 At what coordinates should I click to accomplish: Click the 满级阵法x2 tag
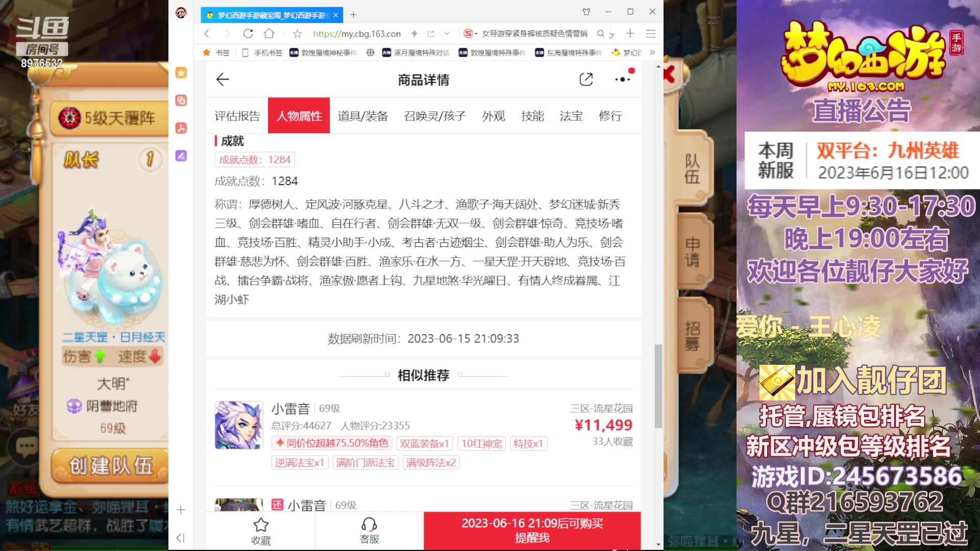[431, 463]
